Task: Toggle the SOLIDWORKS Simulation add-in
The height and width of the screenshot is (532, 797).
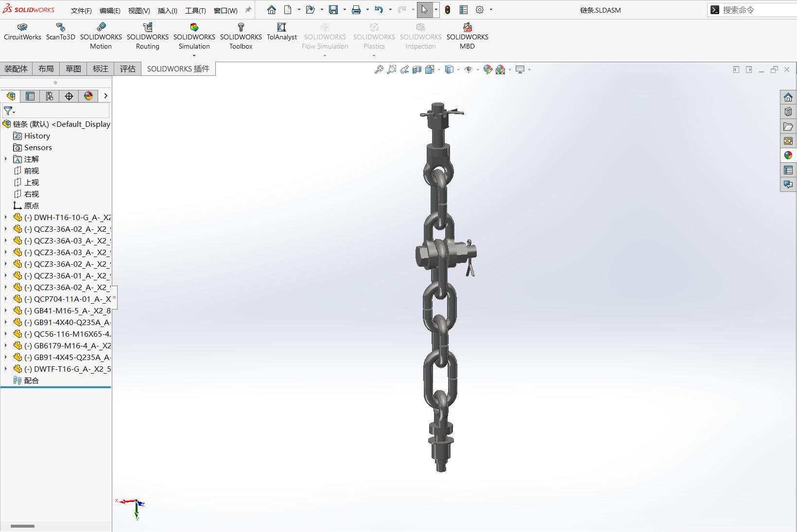Action: [x=194, y=36]
